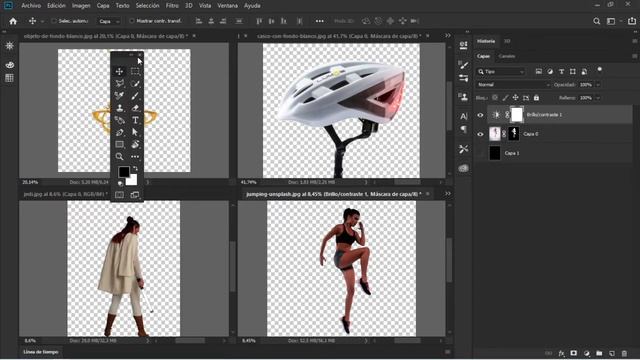Toggle Quick Mask mode in toolbox

point(119,195)
